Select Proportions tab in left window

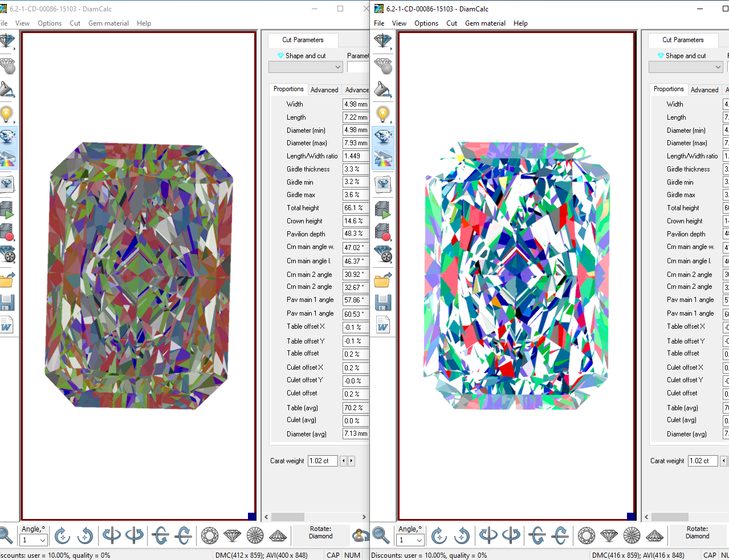tap(288, 89)
